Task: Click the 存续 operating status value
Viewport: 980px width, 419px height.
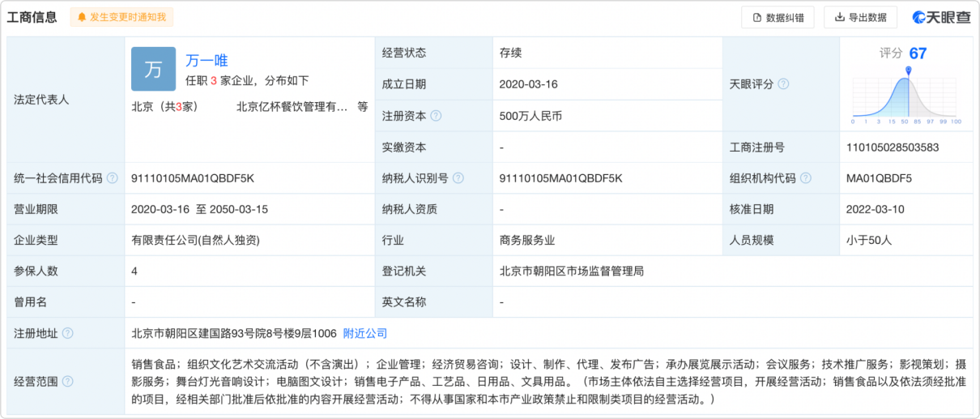Action: (x=511, y=53)
